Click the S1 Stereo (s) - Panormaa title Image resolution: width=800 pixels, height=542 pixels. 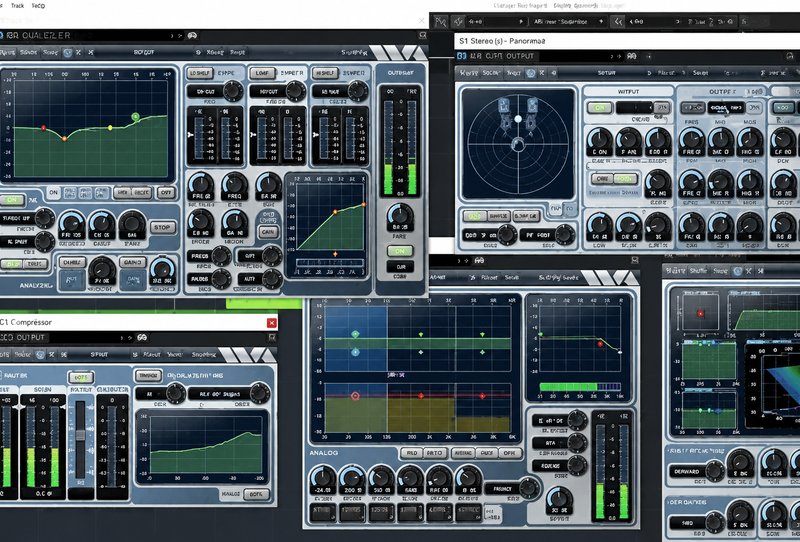502,41
